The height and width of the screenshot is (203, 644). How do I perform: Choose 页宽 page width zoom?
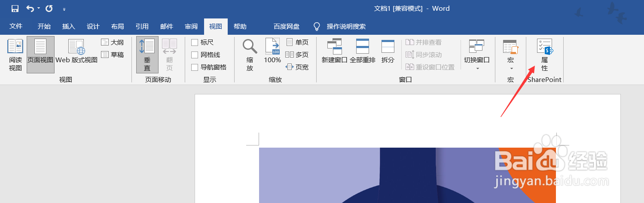[297, 67]
